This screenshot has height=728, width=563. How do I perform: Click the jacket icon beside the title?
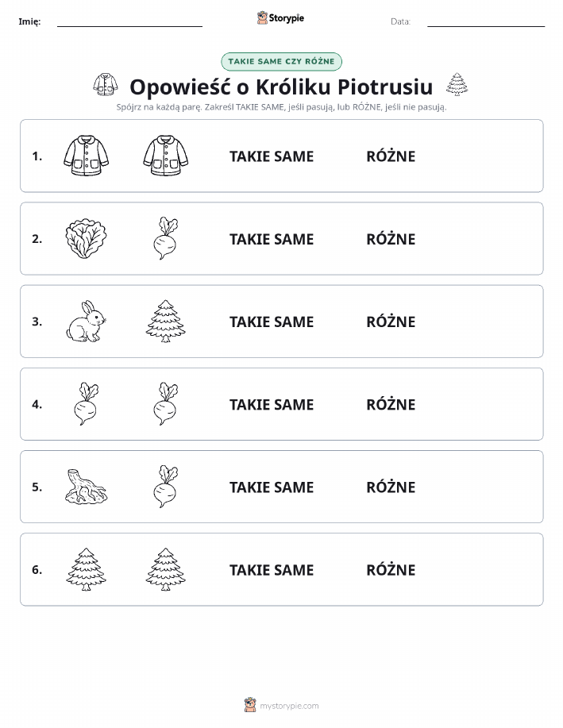(x=106, y=84)
